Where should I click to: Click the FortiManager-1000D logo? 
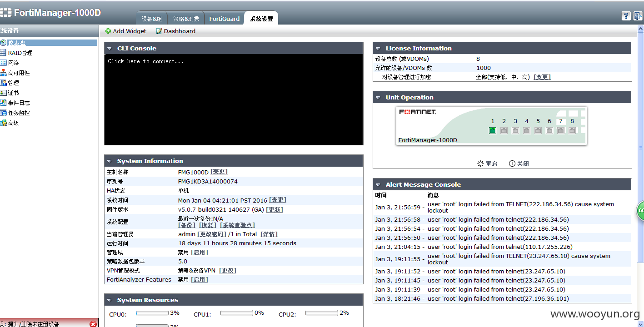[50, 13]
